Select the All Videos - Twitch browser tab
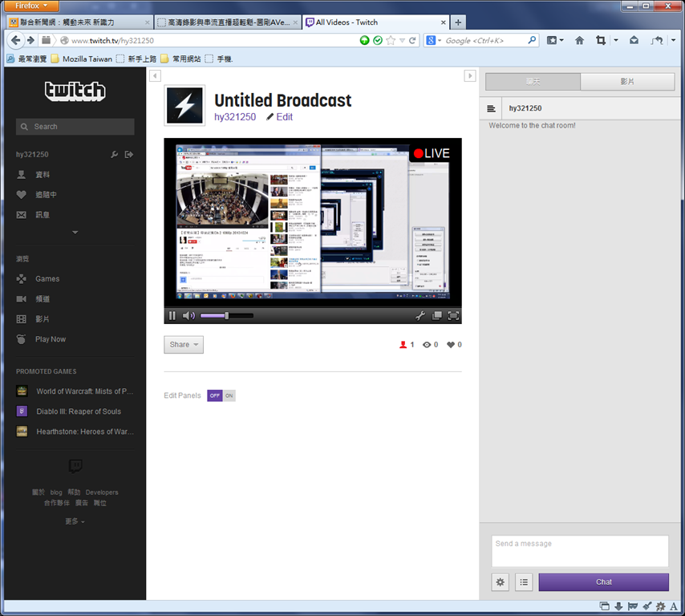This screenshot has height=616, width=685. pos(375,22)
